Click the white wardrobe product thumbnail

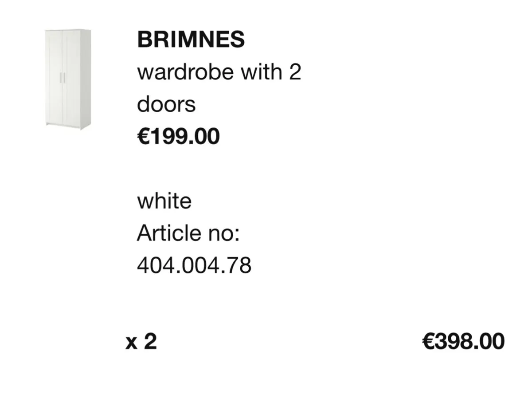coord(68,79)
